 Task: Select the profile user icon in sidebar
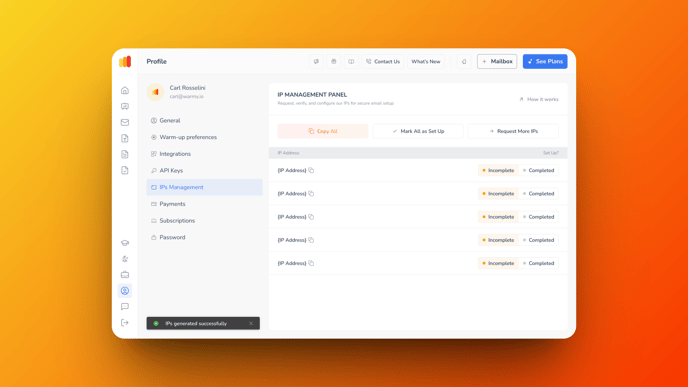125,290
